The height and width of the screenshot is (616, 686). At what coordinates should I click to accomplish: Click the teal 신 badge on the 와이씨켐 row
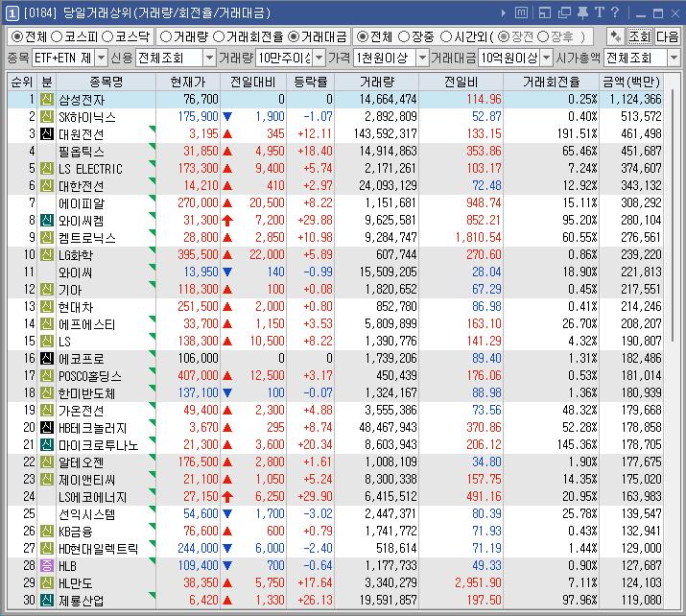pos(47,220)
